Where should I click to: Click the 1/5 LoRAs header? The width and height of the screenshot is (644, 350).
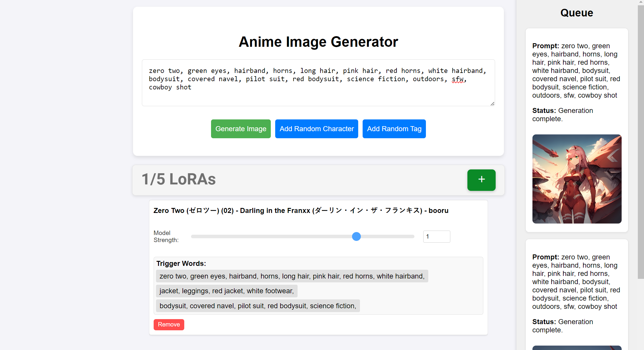tap(179, 179)
